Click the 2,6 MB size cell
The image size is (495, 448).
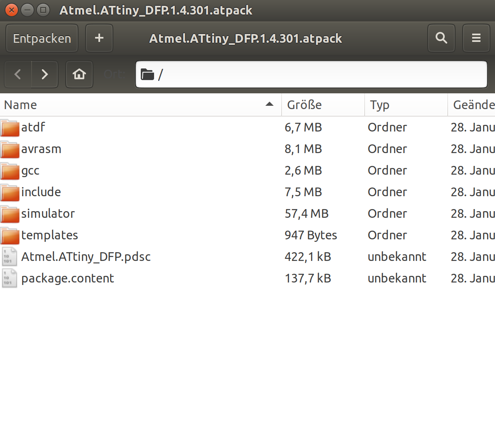point(304,170)
